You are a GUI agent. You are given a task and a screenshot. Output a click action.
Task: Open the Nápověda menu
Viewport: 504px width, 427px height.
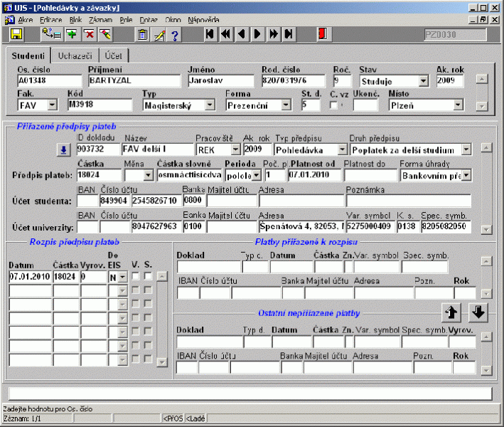click(x=203, y=20)
